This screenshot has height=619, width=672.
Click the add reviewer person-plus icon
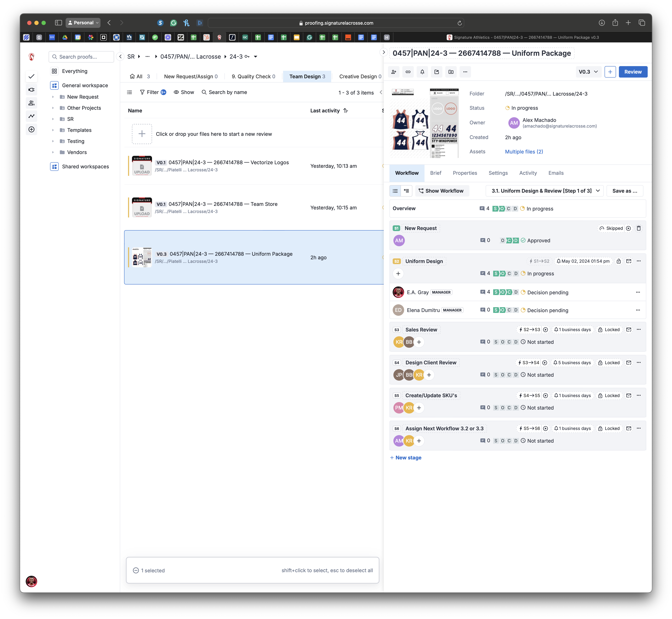click(393, 72)
